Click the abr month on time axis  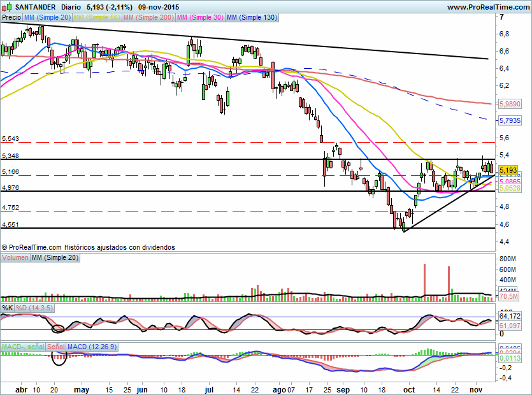pyautogui.click(x=22, y=389)
